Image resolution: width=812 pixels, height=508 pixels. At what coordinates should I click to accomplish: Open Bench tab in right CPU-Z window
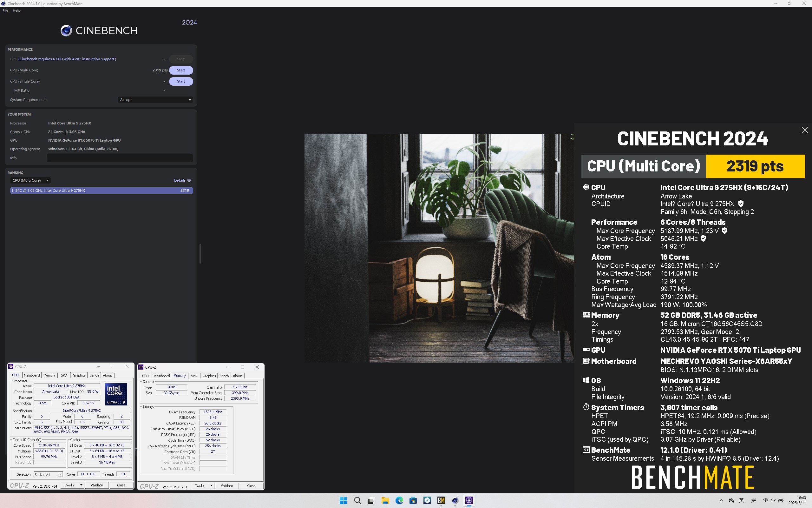click(x=224, y=376)
